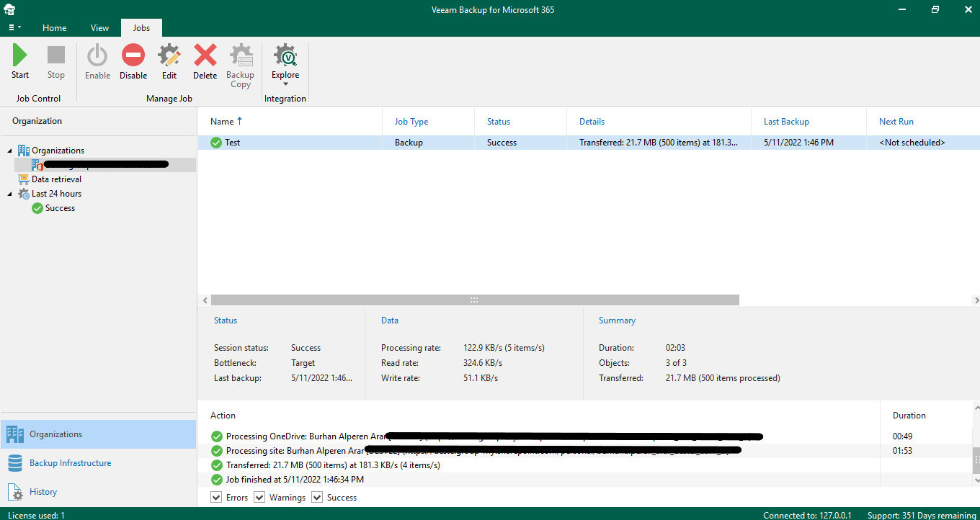Viewport: 980px width, 520px height.
Task: Open the Data retrieval node
Action: [56, 179]
